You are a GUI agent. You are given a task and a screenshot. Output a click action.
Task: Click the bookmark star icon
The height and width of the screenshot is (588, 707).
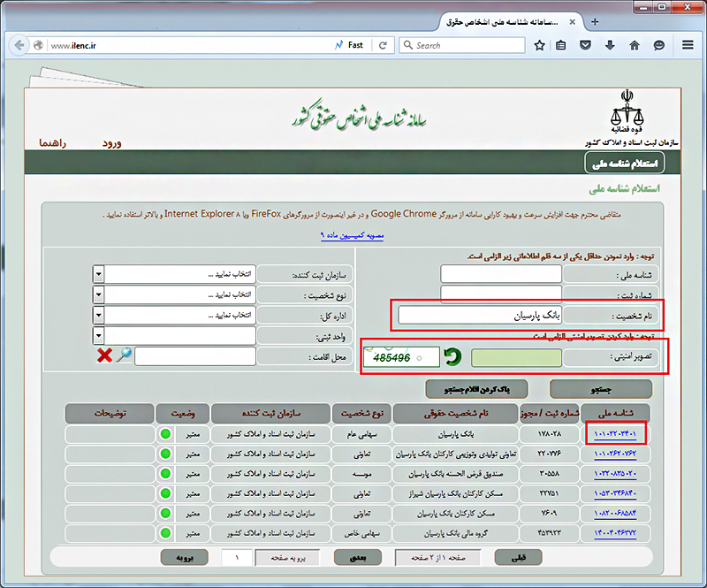tap(539, 45)
